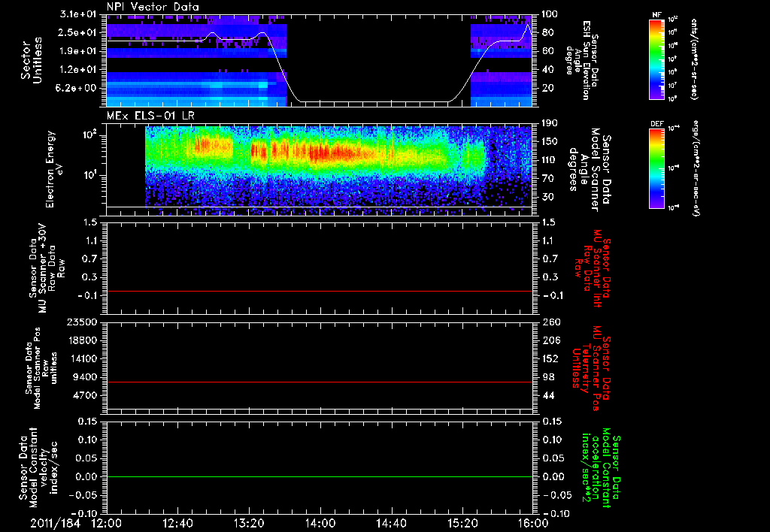Image resolution: width=770 pixels, height=532 pixels.
Task: Click the '4700' scanner position tick label
Action: click(x=85, y=395)
